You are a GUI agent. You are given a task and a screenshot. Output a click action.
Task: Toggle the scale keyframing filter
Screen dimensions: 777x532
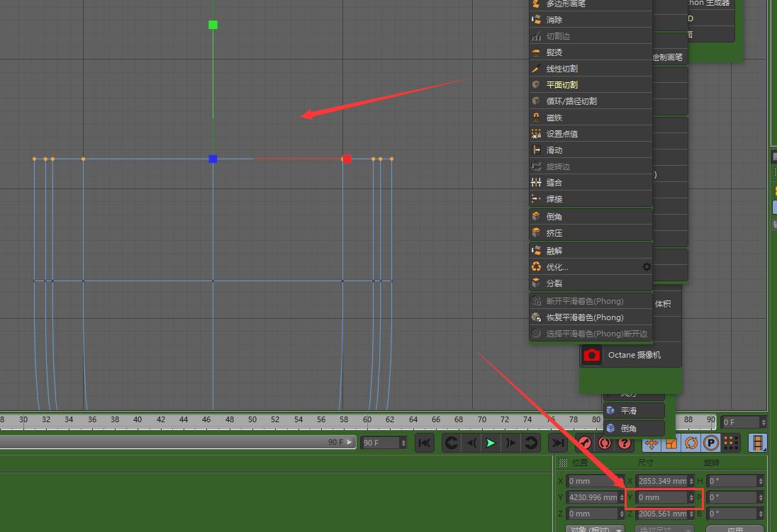(x=672, y=443)
